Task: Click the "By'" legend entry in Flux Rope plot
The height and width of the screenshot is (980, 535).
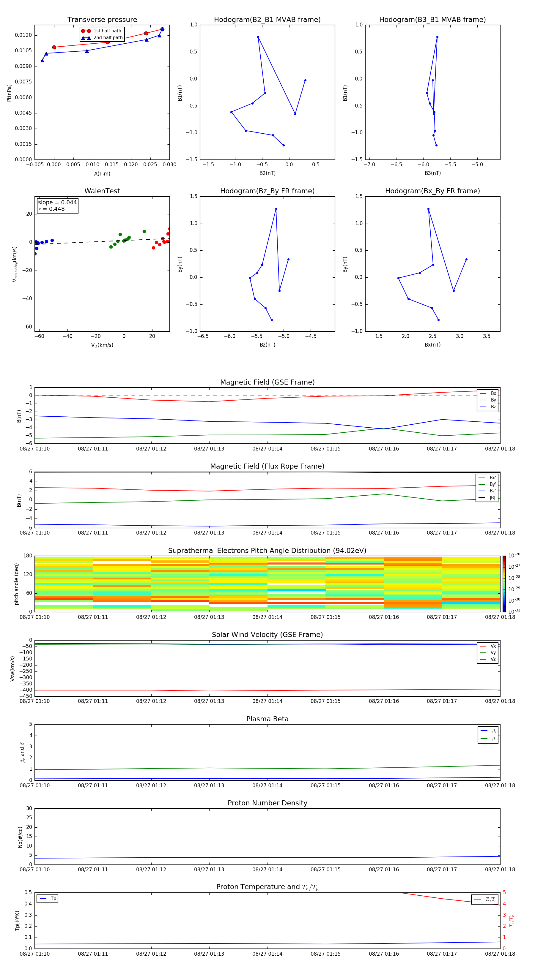Action: (x=487, y=484)
